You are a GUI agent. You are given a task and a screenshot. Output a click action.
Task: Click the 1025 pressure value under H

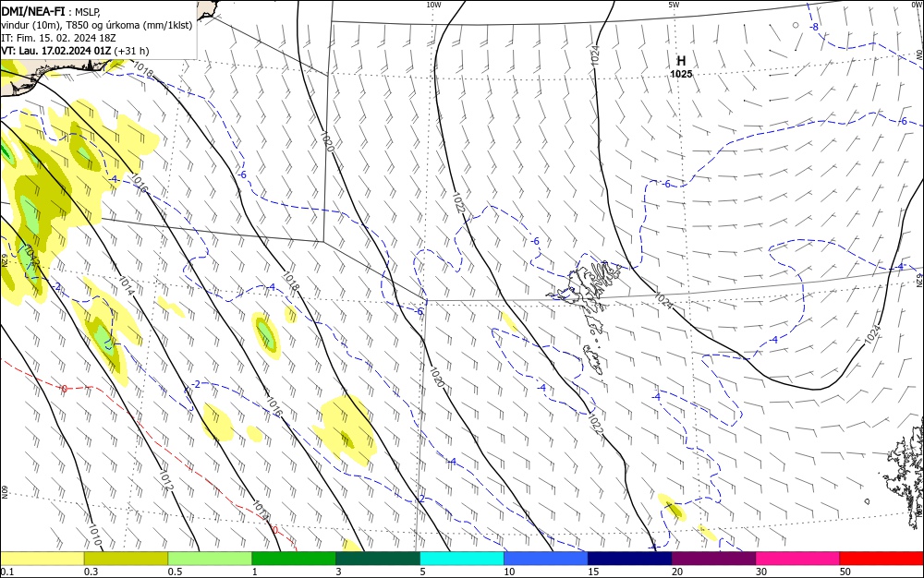(681, 74)
